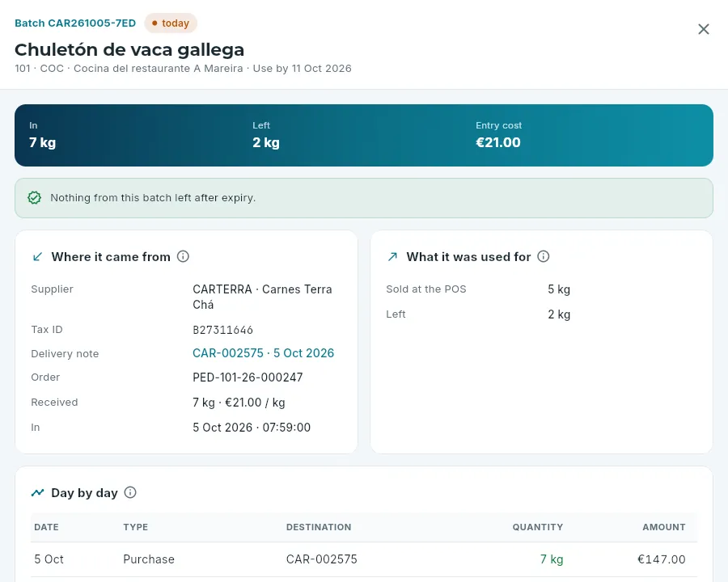Screen dimensions: 728x582
Task: Click the Left value 2 kg in usage card
Action: coord(559,314)
